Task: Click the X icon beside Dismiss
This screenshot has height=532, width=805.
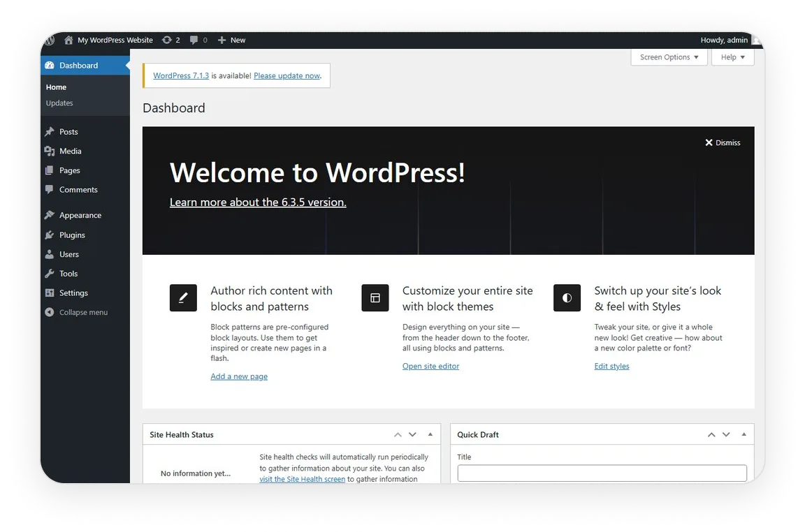Action: click(709, 142)
